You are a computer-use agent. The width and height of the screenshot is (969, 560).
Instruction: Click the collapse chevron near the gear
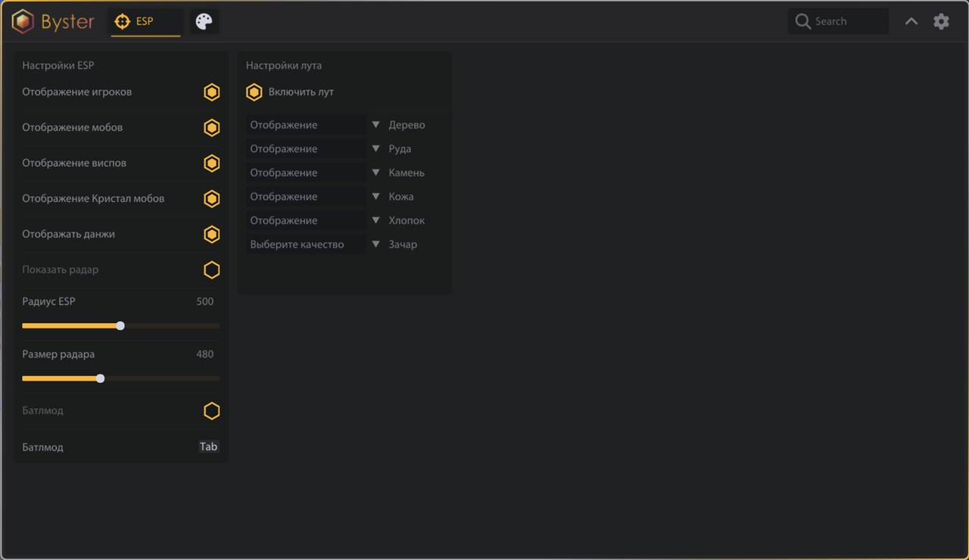point(911,21)
